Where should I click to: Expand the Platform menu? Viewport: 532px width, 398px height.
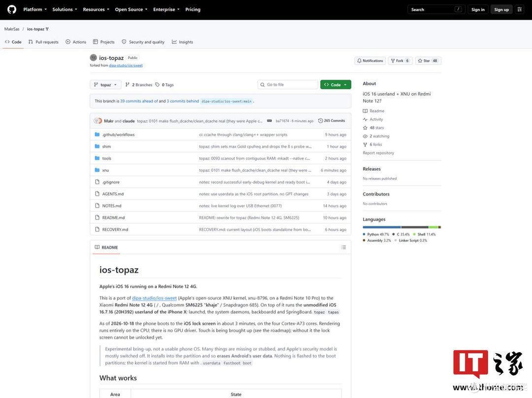(x=35, y=9)
